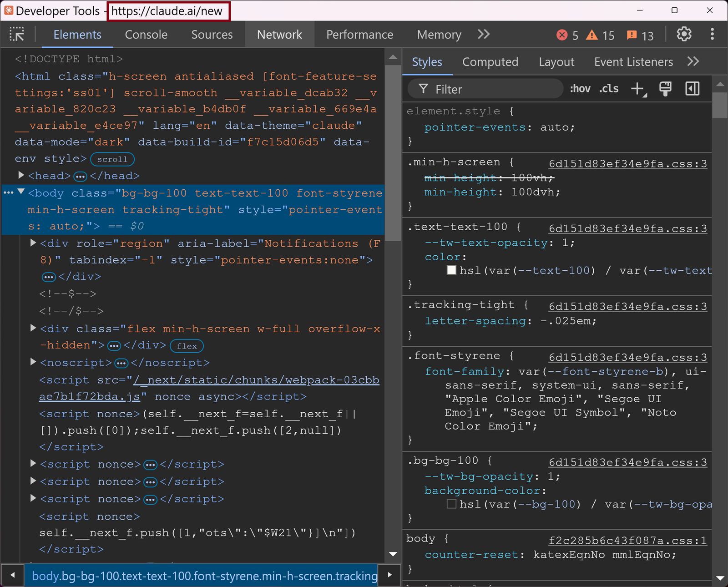Open the three-dot customize menu
This screenshot has height=587, width=728.
pos(712,34)
